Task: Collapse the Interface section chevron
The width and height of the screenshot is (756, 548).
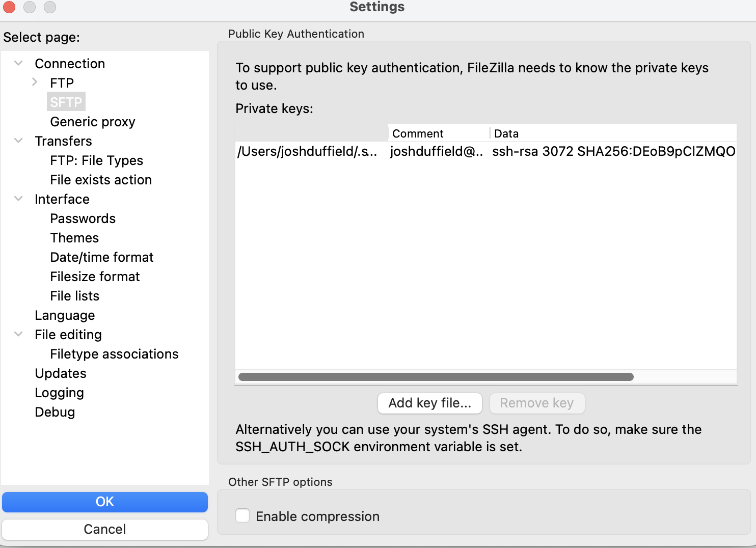Action: [18, 199]
